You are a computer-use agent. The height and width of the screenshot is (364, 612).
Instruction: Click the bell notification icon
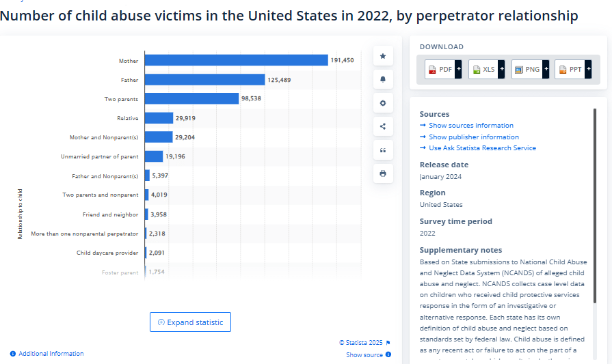click(x=382, y=79)
